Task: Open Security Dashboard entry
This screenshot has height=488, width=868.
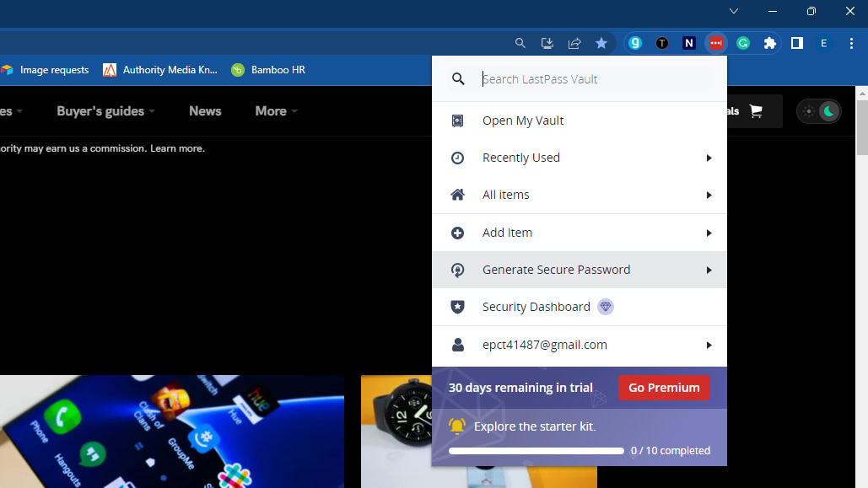Action: [x=536, y=307]
